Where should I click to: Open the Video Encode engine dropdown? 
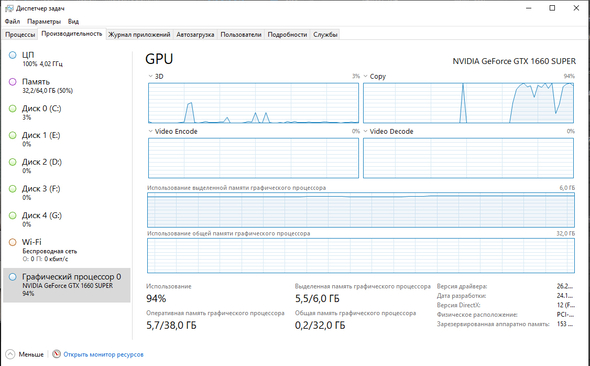[x=151, y=131]
